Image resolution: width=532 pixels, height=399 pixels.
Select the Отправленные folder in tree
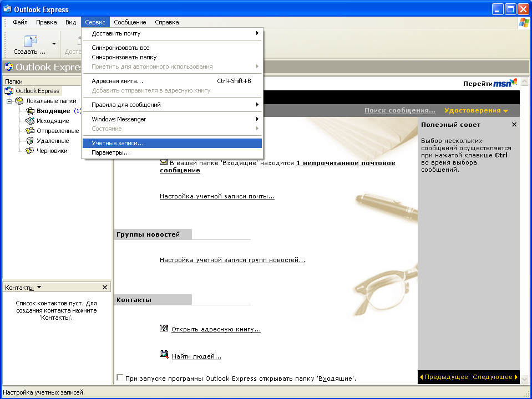[x=58, y=131]
